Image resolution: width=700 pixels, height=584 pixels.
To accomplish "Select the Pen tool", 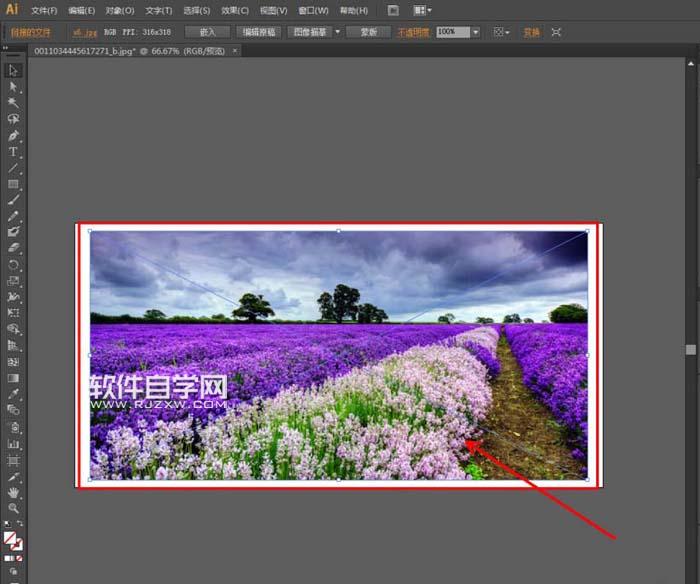I will [x=13, y=135].
